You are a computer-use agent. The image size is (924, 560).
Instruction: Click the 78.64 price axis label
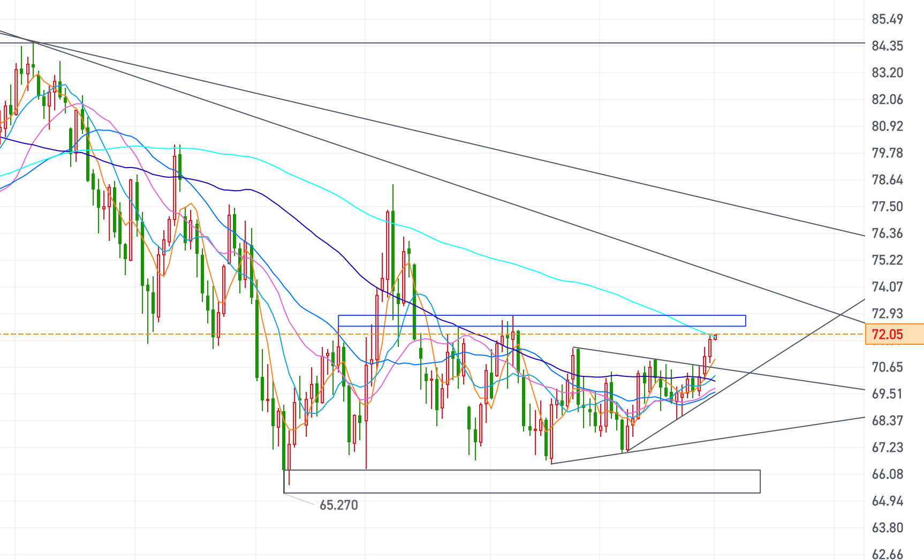click(887, 180)
